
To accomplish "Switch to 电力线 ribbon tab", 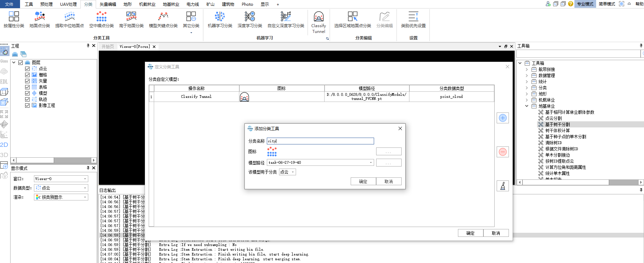I will [x=193, y=4].
